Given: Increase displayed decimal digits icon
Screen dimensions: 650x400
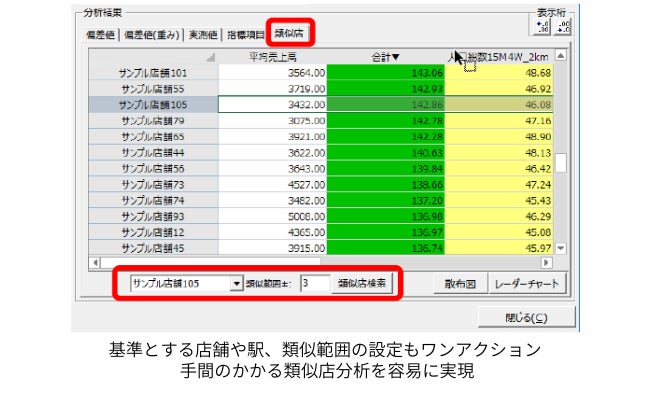Looking at the screenshot, I should pyautogui.click(x=542, y=27).
